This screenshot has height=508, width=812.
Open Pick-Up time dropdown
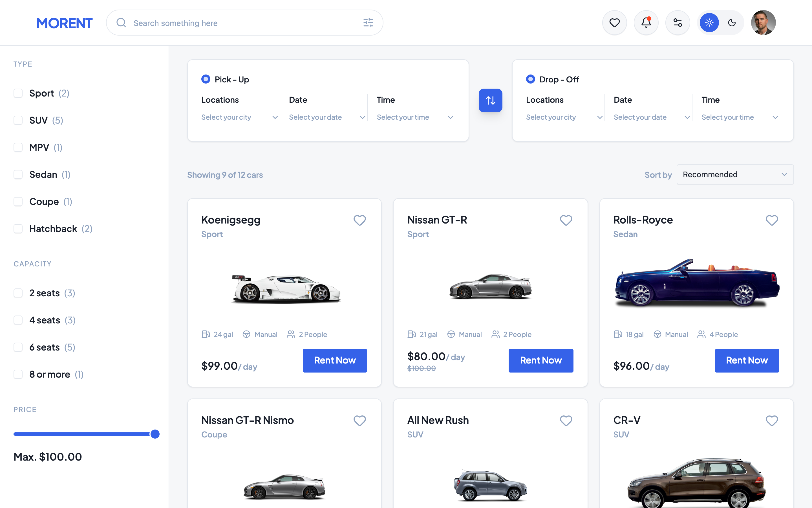pyautogui.click(x=415, y=117)
